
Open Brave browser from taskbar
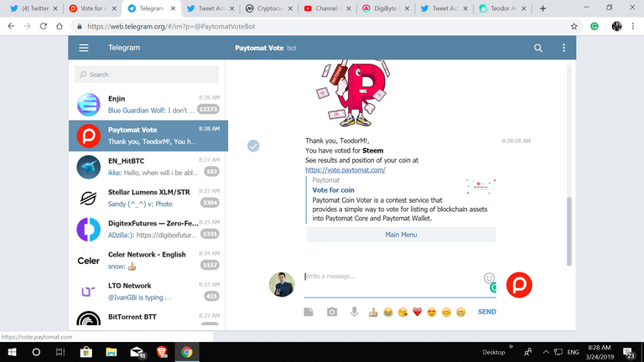pyautogui.click(x=162, y=352)
